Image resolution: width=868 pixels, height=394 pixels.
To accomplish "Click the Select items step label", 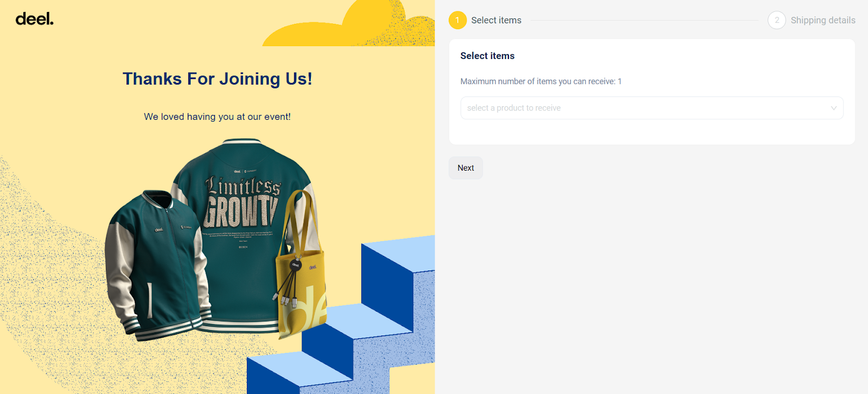I will [496, 20].
